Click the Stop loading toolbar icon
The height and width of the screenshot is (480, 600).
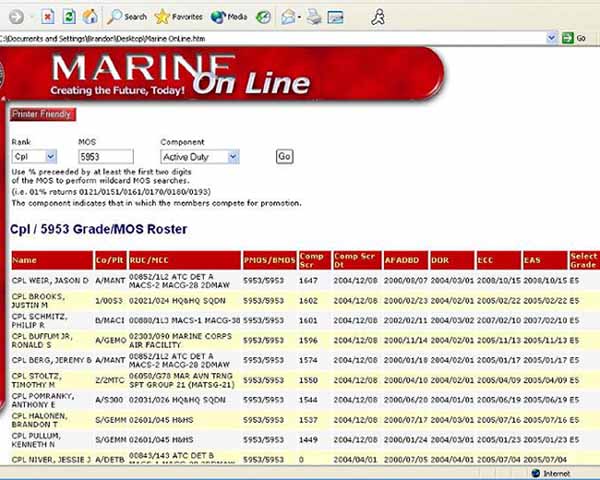pos(48,17)
